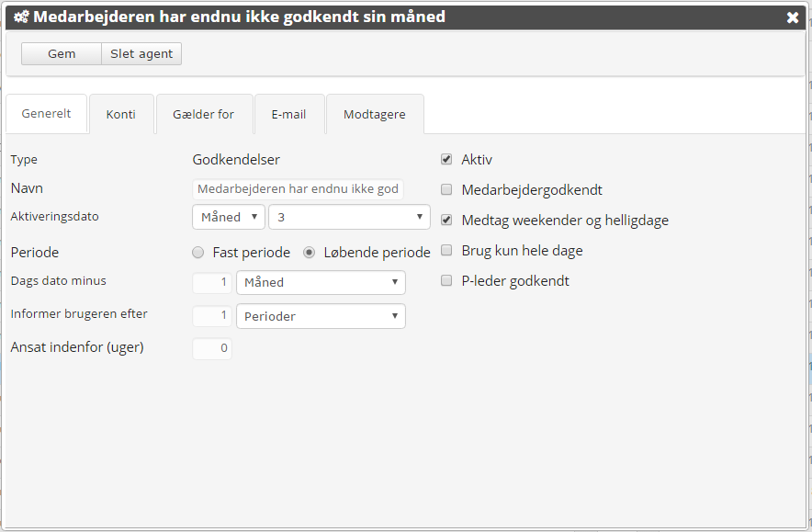
Task: Switch to the E-mail tab
Action: click(x=288, y=114)
